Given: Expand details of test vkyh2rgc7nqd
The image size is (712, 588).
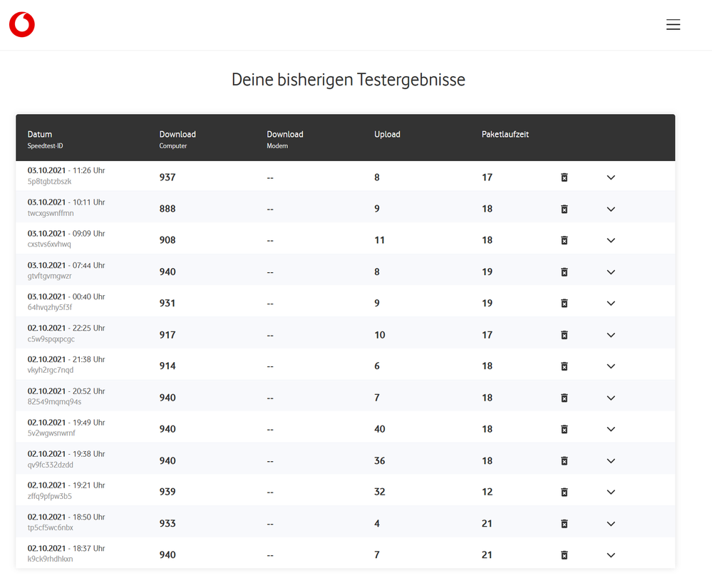Looking at the screenshot, I should [611, 366].
